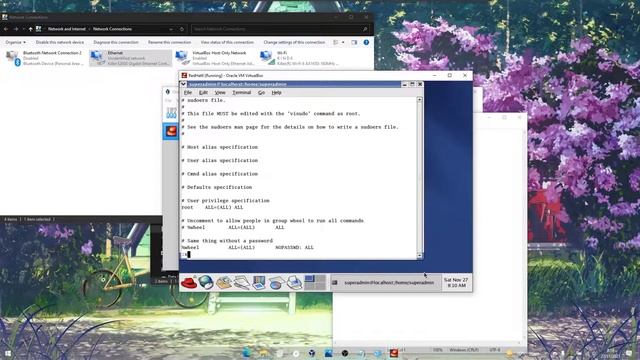
Task: Click the '%wheel ALL=(ALL) NOPASSWD: ALL' line
Action: tap(247, 247)
